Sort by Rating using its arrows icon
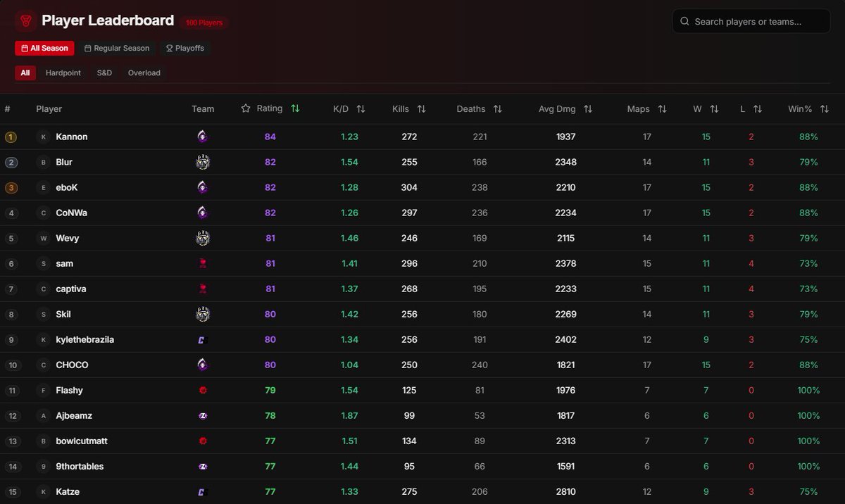 [295, 108]
